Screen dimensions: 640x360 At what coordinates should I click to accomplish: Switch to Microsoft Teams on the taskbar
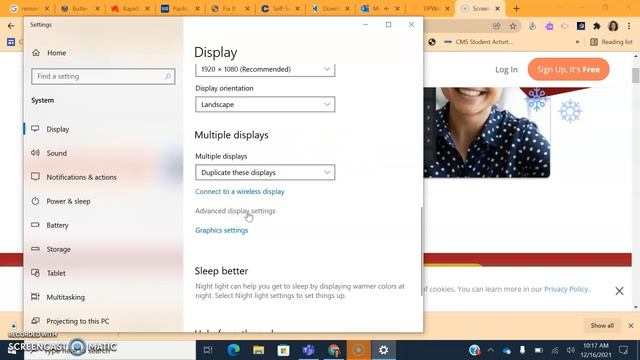coord(309,350)
